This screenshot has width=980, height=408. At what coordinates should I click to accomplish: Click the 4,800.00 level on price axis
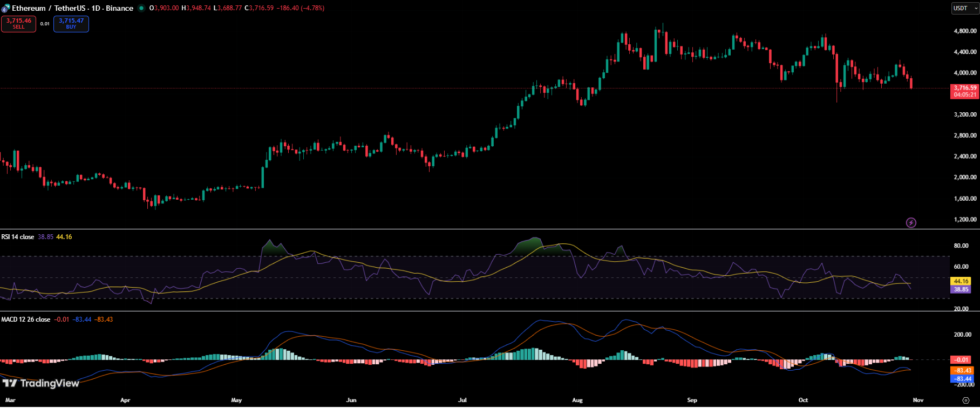pos(965,31)
